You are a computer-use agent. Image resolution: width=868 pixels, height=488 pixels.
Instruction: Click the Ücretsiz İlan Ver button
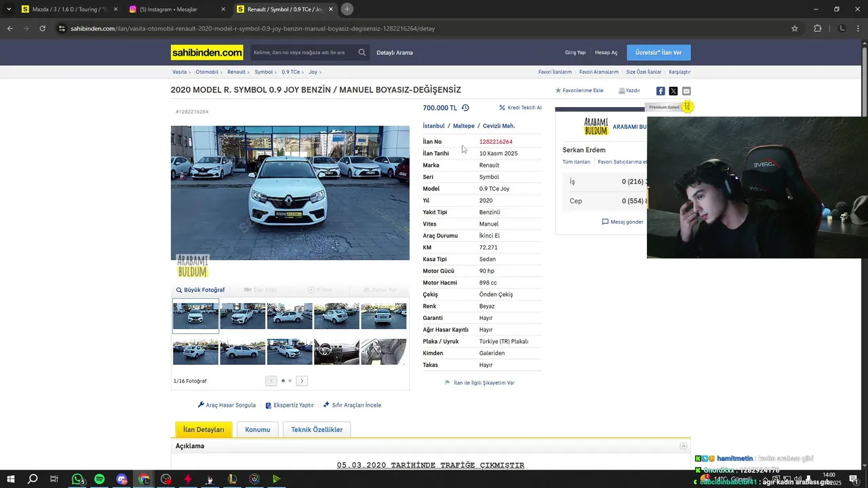point(658,52)
